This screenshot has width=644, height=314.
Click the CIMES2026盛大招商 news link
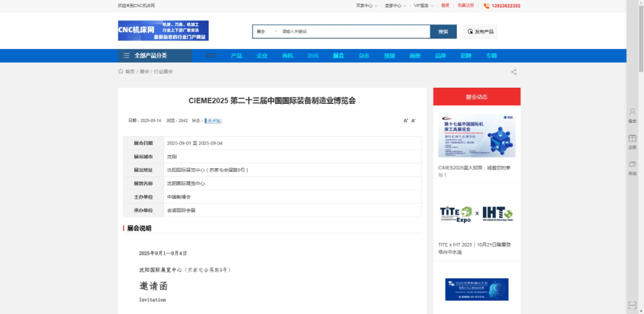[475, 171]
